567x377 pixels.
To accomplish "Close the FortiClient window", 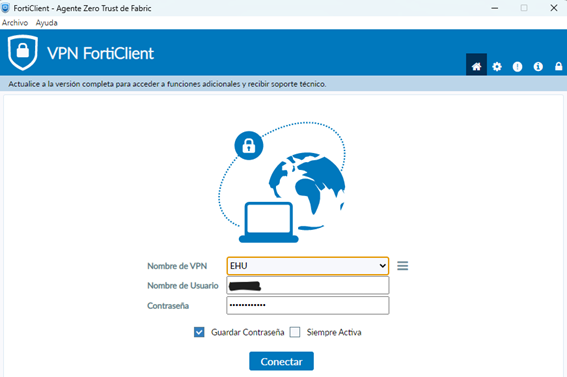I will (554, 8).
